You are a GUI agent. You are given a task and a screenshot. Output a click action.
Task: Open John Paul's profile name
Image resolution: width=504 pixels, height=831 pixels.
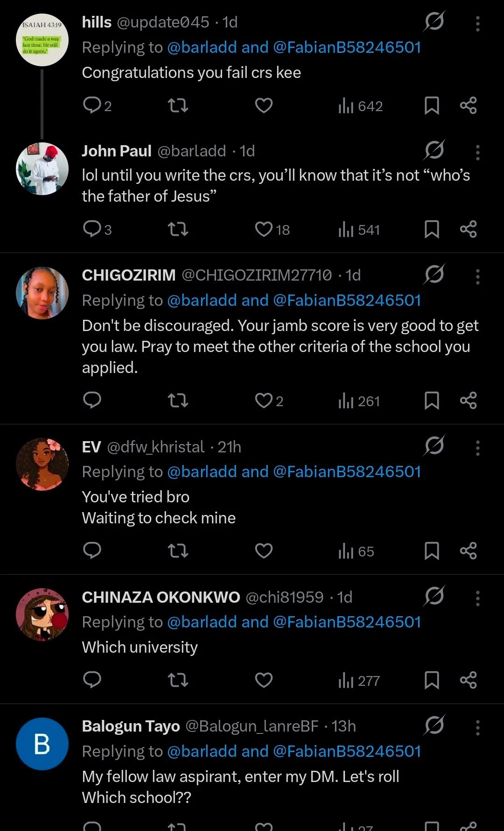(x=117, y=151)
